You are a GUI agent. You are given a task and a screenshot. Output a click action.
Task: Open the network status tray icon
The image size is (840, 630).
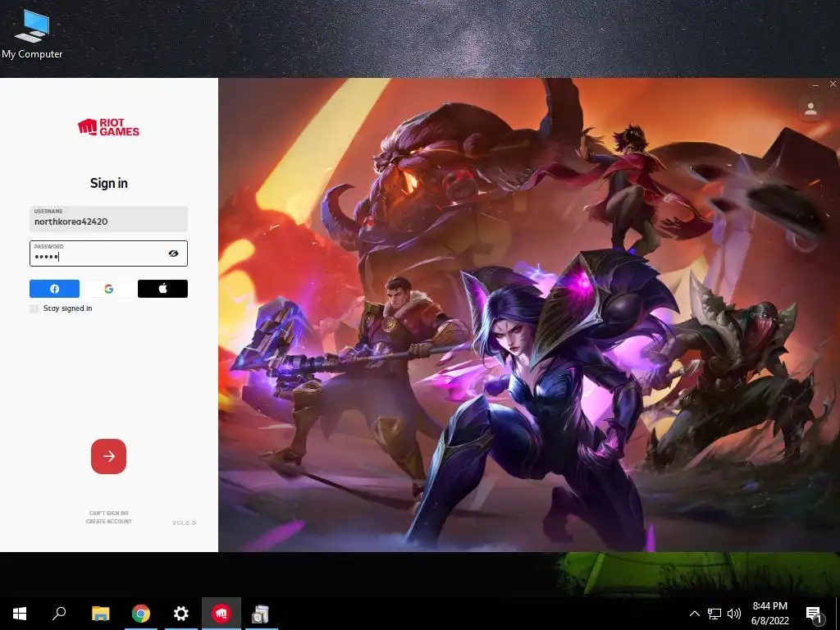coord(714,614)
